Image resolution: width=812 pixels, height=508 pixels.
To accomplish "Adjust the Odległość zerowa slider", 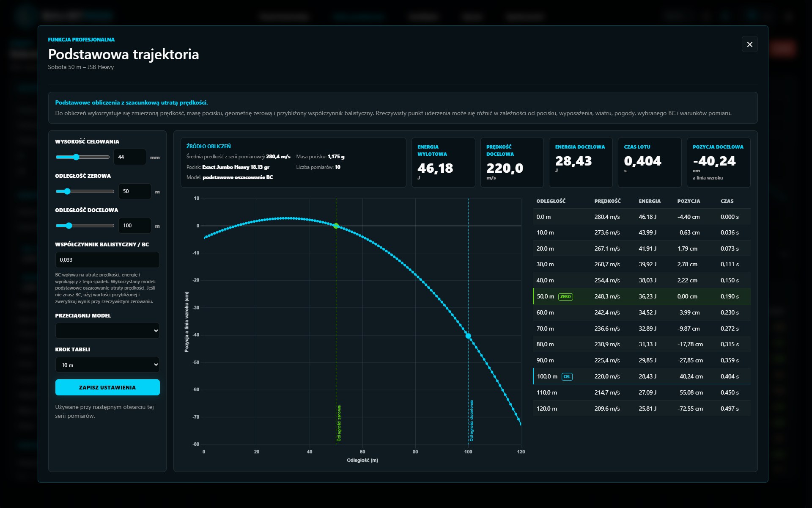I will pyautogui.click(x=85, y=191).
